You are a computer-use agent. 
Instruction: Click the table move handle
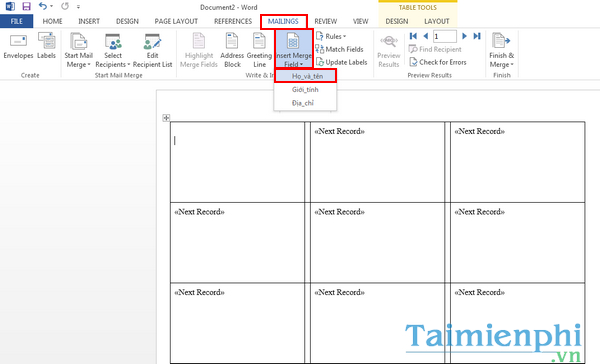point(166,118)
